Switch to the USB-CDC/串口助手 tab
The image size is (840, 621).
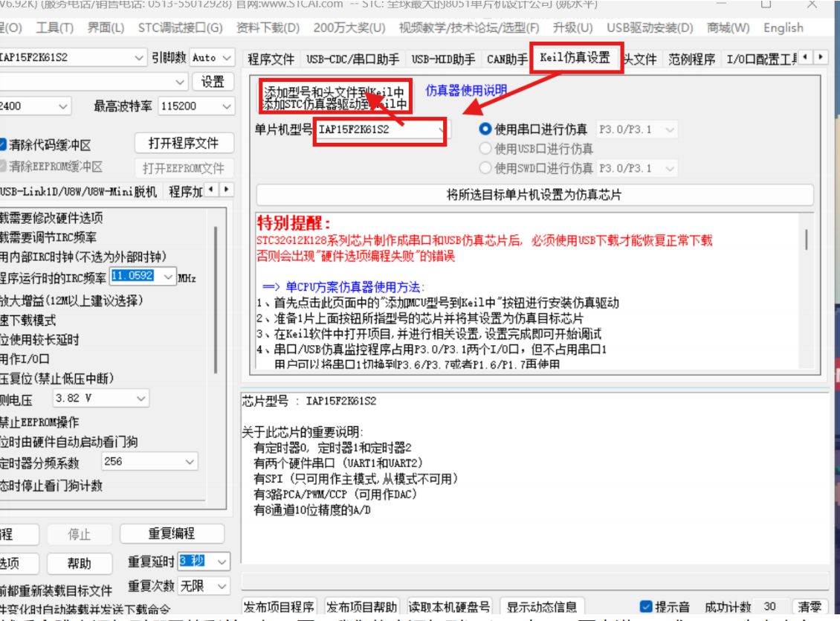pyautogui.click(x=352, y=59)
